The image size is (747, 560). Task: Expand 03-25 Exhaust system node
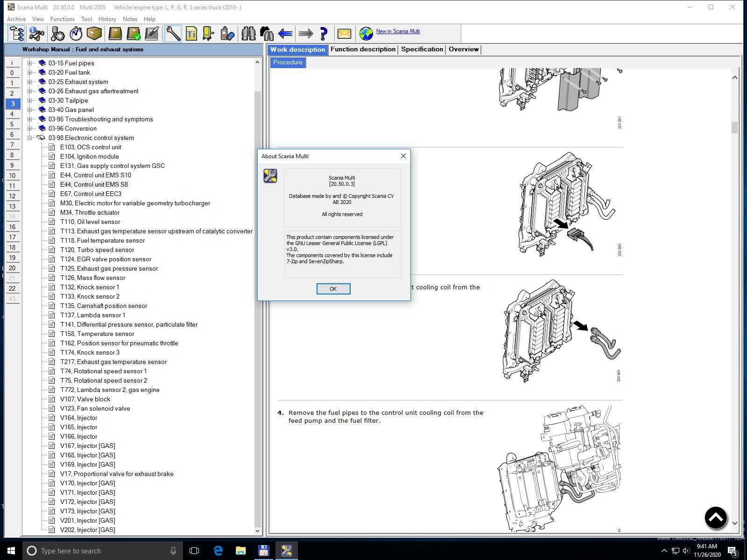coord(30,82)
